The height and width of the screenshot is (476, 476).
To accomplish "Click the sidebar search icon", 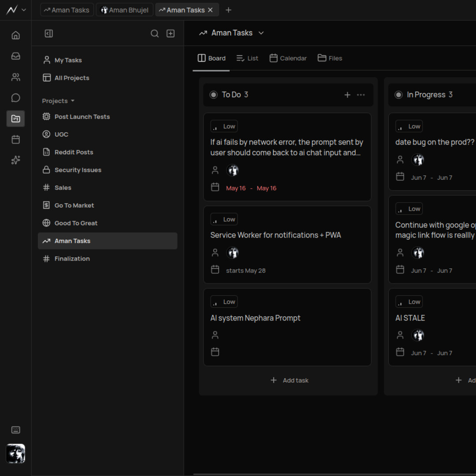I will [x=155, y=33].
